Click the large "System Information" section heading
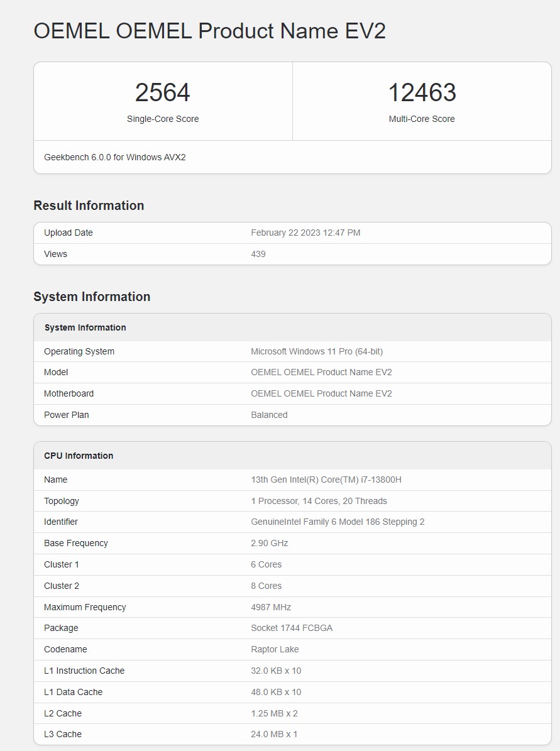The image size is (560, 751). pos(92,297)
